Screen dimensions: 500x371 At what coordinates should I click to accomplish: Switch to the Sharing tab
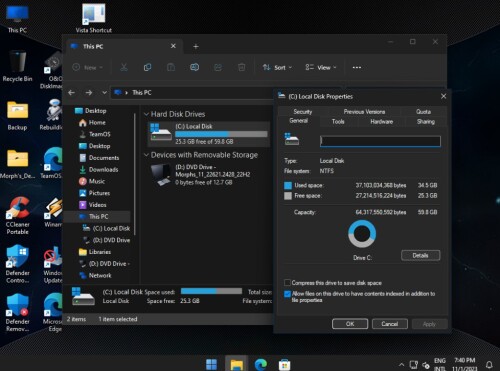click(x=426, y=122)
